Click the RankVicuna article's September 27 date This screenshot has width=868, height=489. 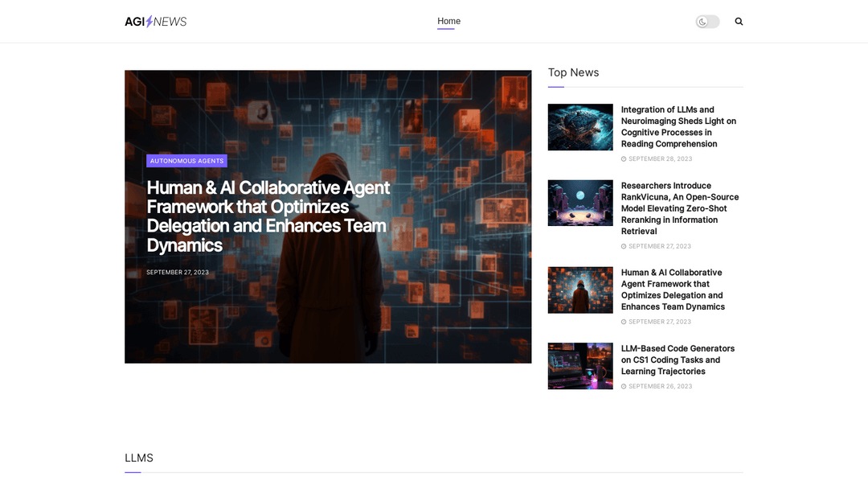coord(660,246)
